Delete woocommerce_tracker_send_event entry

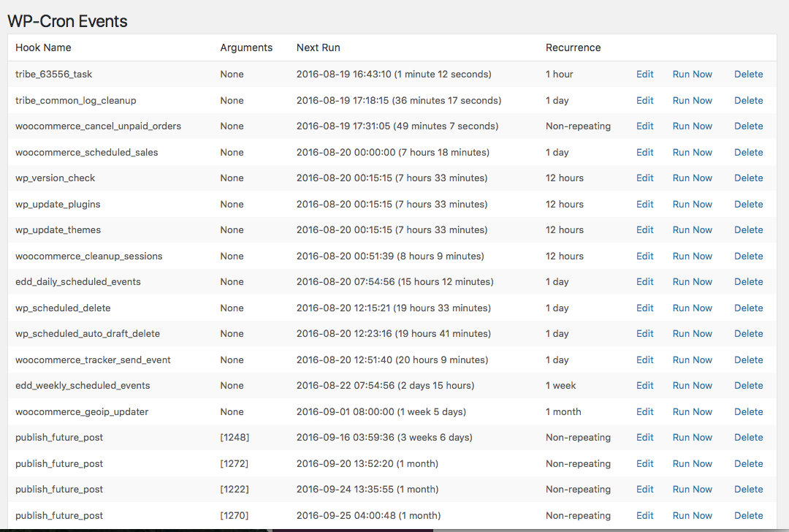[x=748, y=360]
